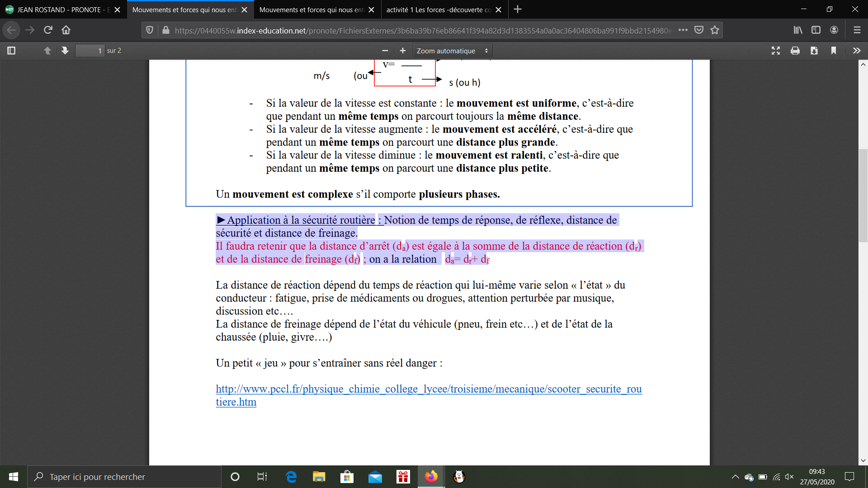Zoom in with the plus button
868x488 pixels.
coord(403,51)
